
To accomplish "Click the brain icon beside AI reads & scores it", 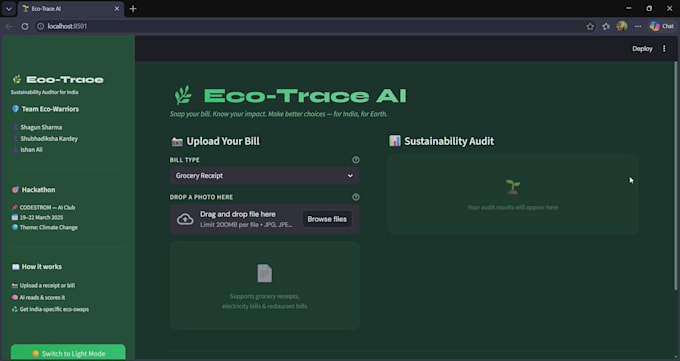I will click(15, 298).
